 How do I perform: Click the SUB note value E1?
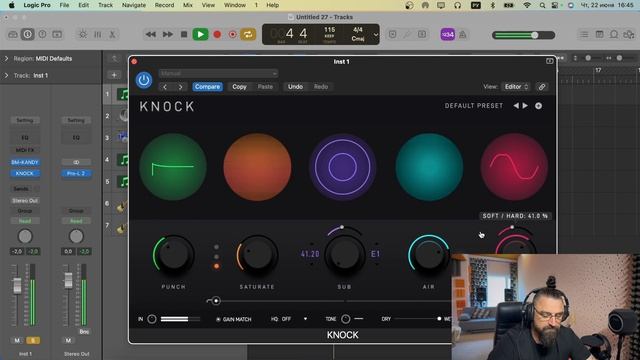[376, 254]
